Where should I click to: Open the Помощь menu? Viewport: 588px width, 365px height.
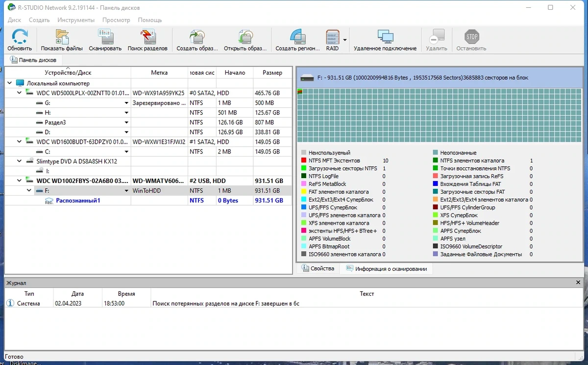tap(150, 20)
